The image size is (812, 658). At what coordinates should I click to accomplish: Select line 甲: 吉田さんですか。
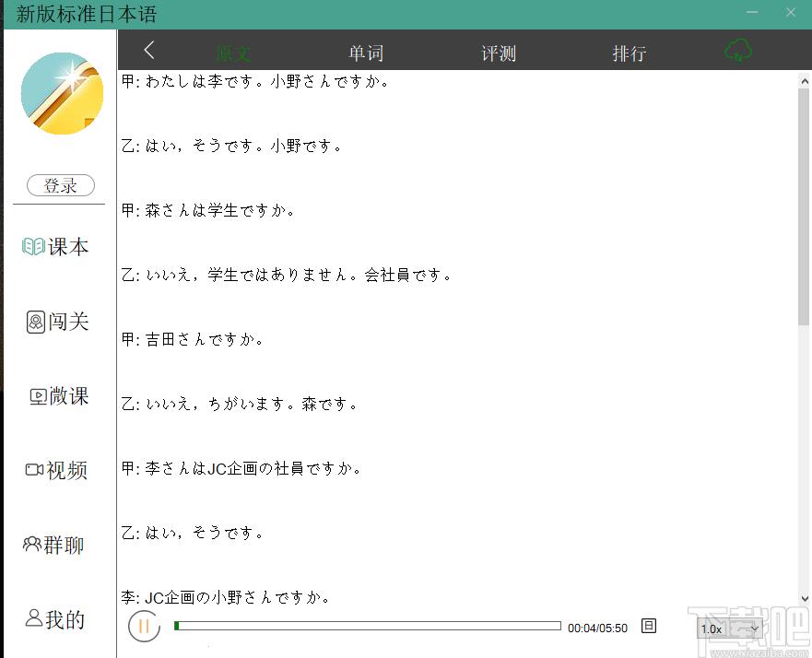[x=192, y=339]
